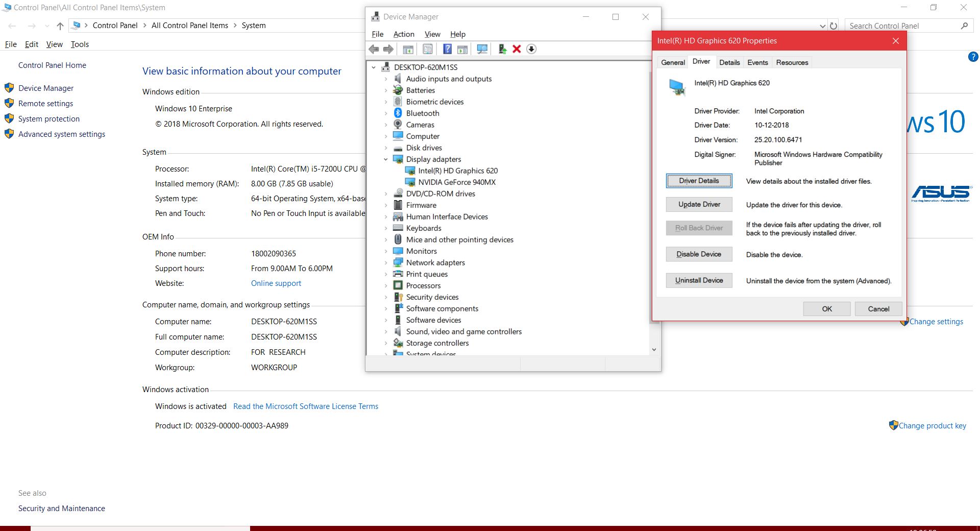Click the Update Driver button
This screenshot has width=980, height=531.
699,204
